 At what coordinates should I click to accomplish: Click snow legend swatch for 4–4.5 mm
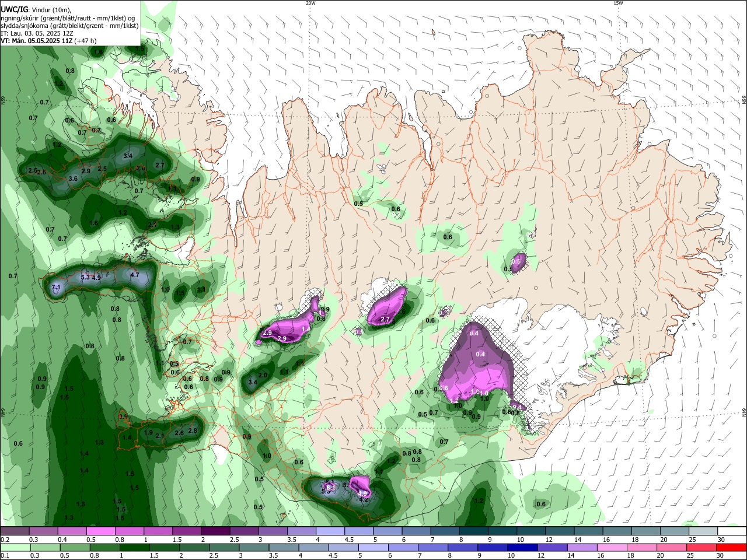coord(329,531)
